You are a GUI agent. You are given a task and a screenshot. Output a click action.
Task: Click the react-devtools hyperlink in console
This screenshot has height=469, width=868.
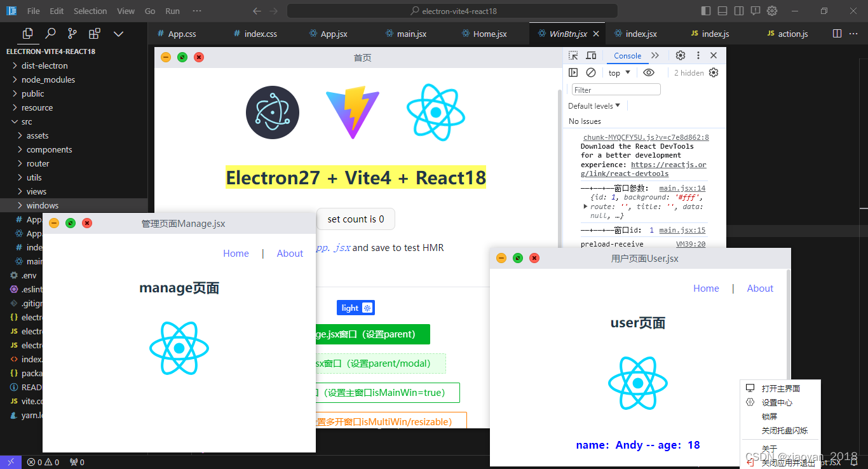click(x=644, y=169)
